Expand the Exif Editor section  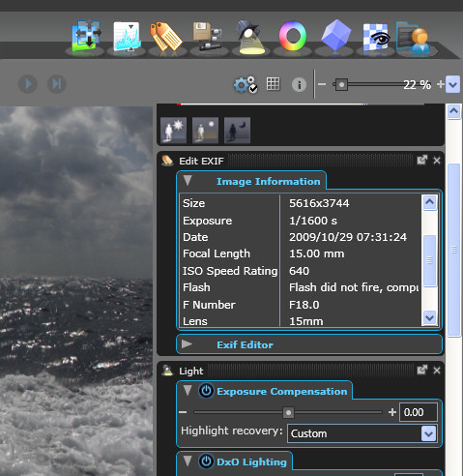tap(188, 344)
